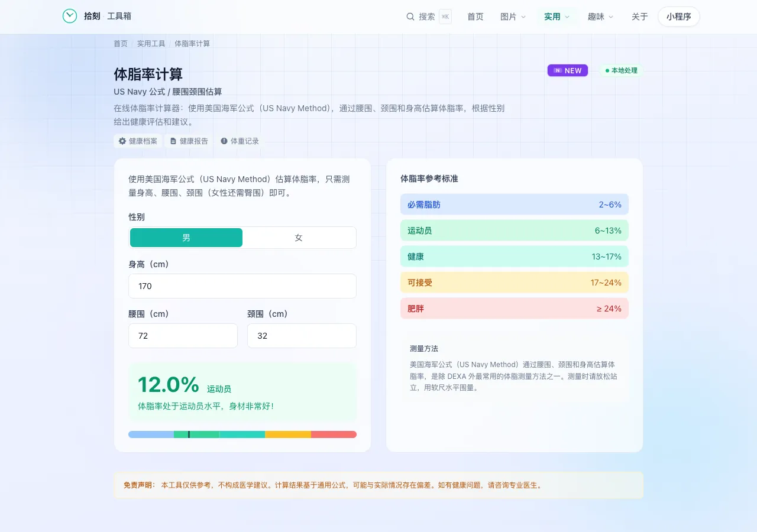Screen dimensions: 757x532
Task: Click the blue segment of result bar
Action: tap(151, 434)
